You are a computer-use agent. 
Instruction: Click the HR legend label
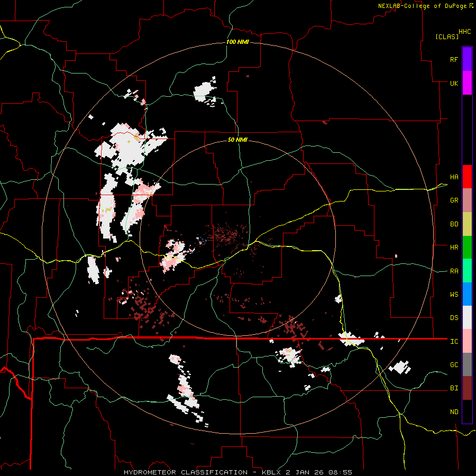(454, 248)
